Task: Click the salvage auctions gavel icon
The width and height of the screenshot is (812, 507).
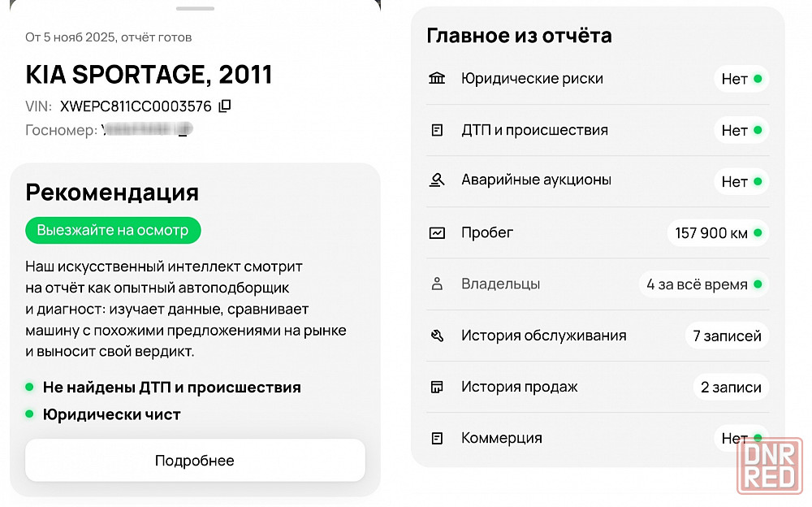Action: (437, 180)
